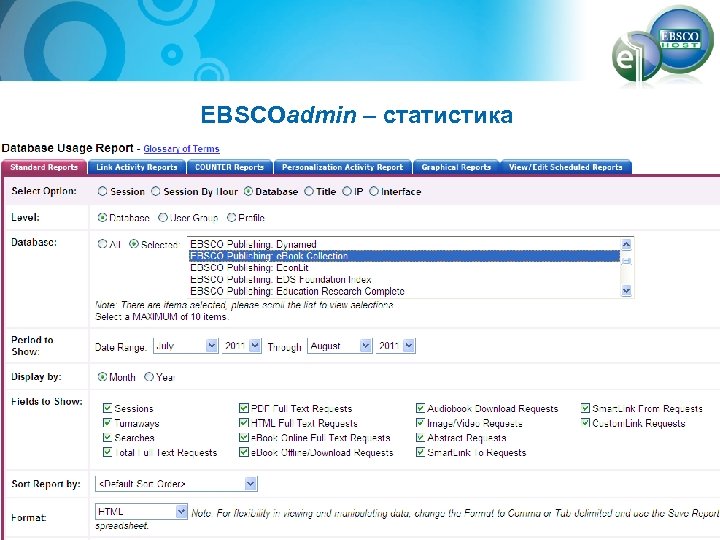Image resolution: width=720 pixels, height=540 pixels.
Task: Click database list scroll up arrow
Action: 626,244
